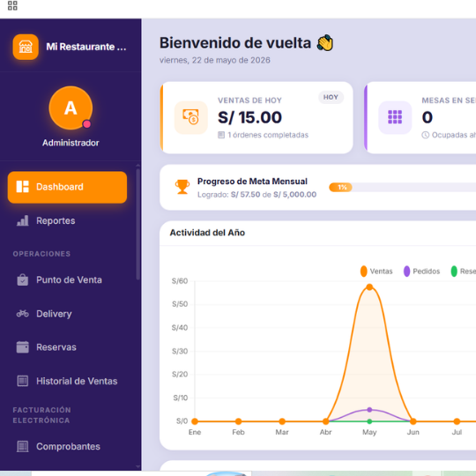Click 'Progreso de Meta Mensual' heading
This screenshot has height=476, width=476.
coord(252,182)
